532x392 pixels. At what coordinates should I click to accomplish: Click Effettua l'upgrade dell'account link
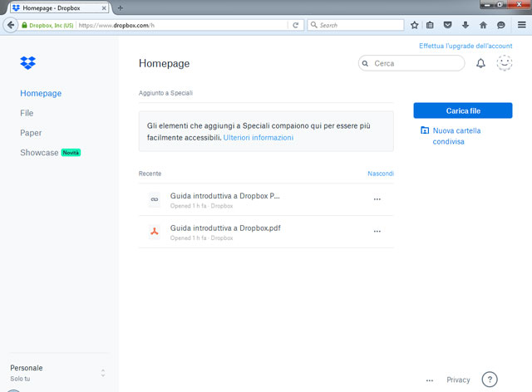(465, 46)
